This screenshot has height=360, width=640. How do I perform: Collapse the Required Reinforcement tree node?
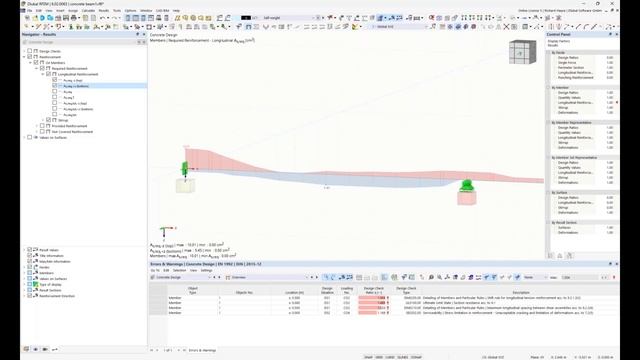point(36,68)
